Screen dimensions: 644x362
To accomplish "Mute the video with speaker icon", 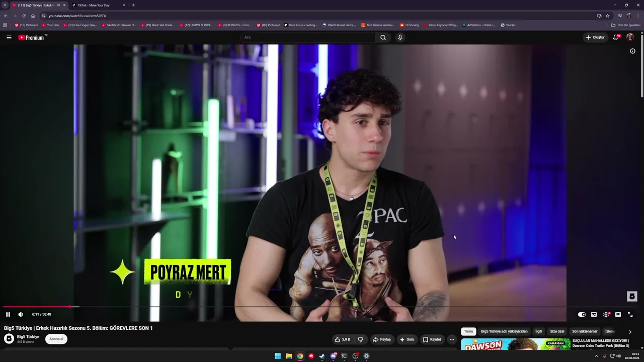I will (21, 314).
